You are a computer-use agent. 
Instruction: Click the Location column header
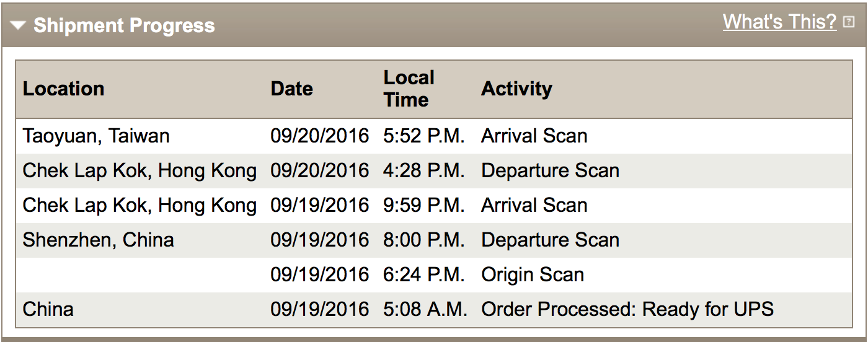(63, 89)
